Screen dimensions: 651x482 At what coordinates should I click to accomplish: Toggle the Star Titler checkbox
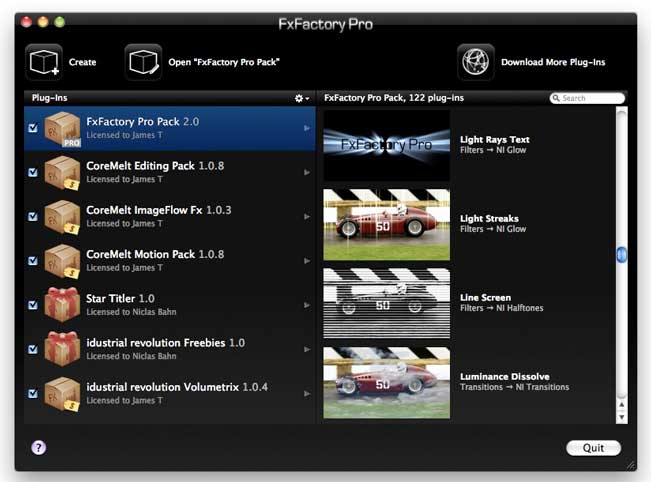coord(33,305)
